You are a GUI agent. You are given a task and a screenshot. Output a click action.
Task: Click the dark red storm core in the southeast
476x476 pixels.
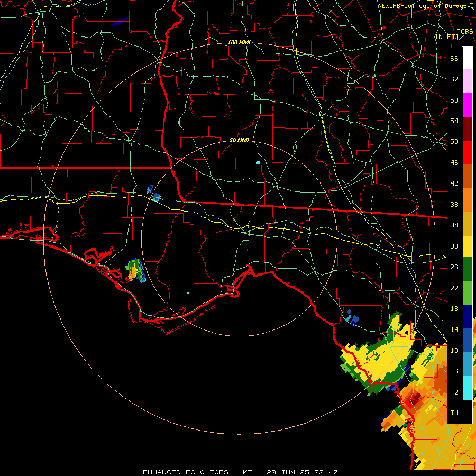(415, 399)
